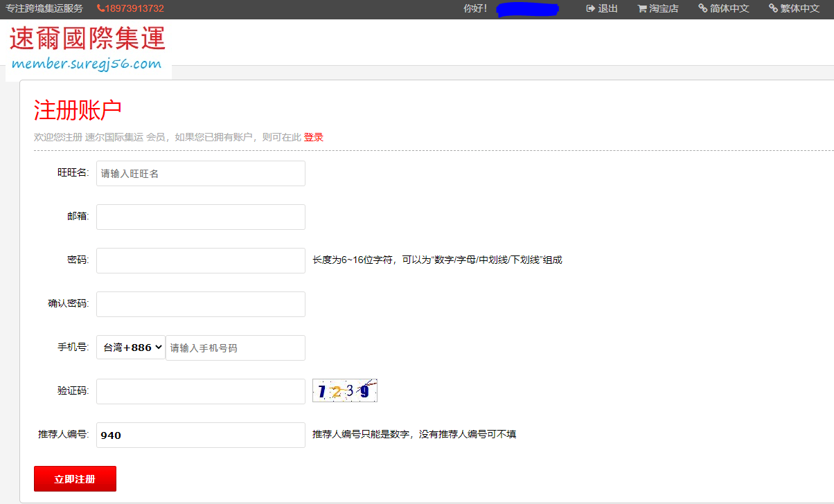The image size is (834, 504).
Task: Refresh the 7239 captcha image
Action: 345,391
